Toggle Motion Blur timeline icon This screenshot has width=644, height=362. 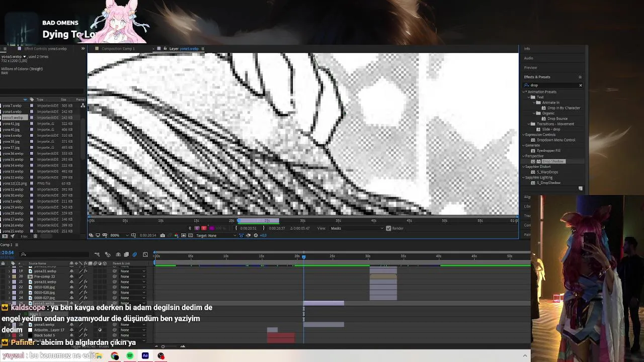click(x=134, y=254)
